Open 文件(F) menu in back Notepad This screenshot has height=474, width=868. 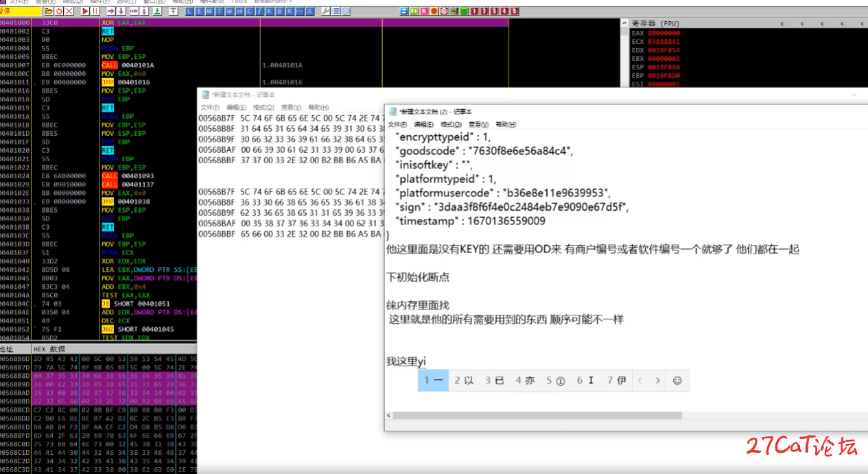(210, 108)
